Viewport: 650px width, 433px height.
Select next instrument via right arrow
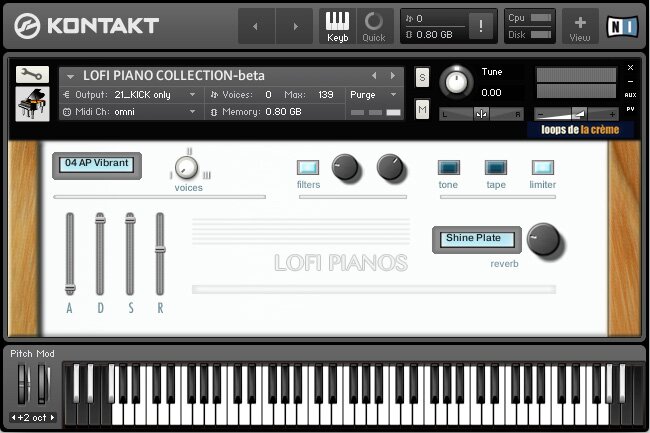point(393,75)
